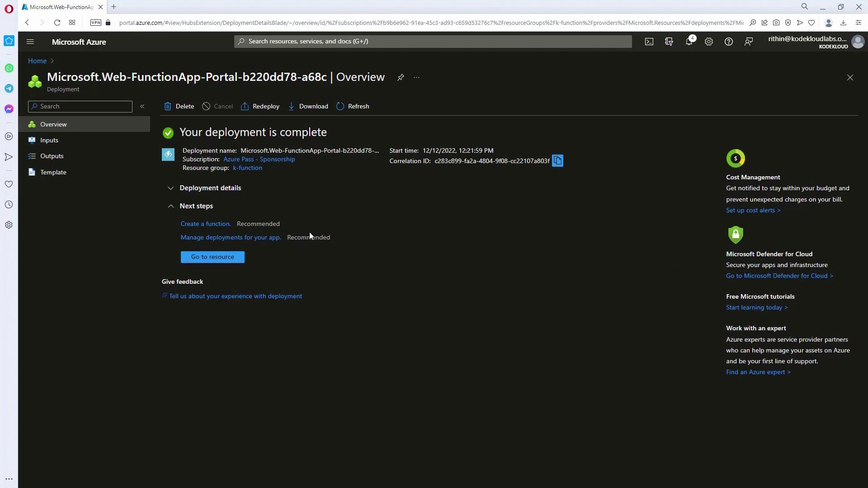Click the Refresh toolbar button
The width and height of the screenshot is (868, 488).
tap(353, 106)
